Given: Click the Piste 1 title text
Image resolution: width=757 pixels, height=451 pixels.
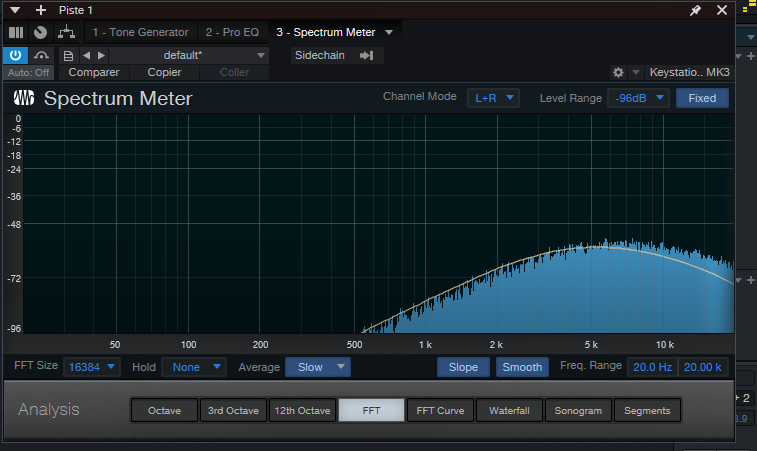Looking at the screenshot, I should pos(76,10).
